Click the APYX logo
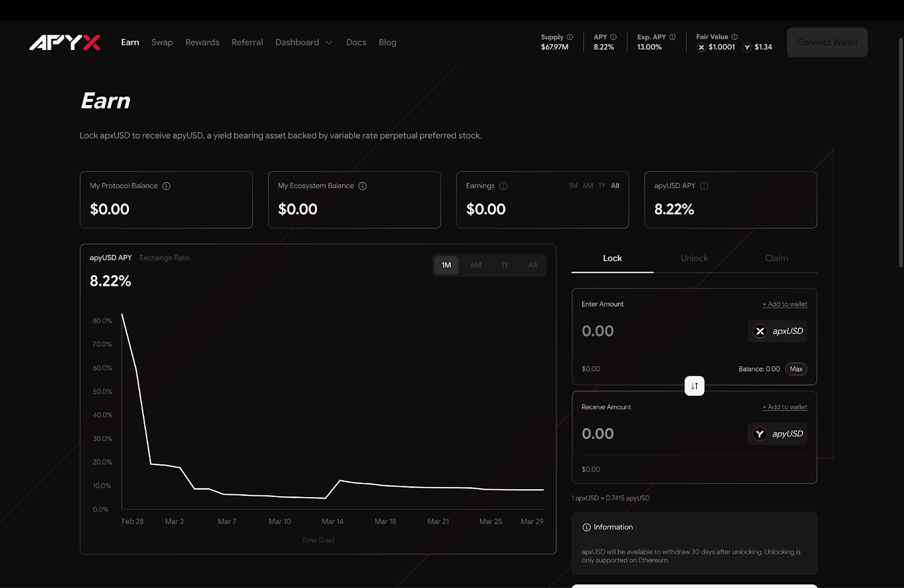The image size is (904, 588). 65,42
